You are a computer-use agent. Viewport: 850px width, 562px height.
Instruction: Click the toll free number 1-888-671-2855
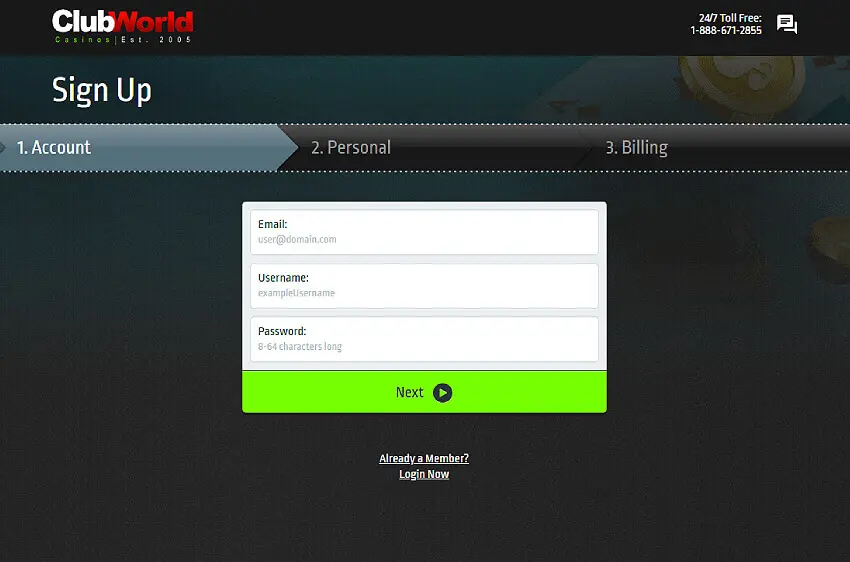pos(726,30)
